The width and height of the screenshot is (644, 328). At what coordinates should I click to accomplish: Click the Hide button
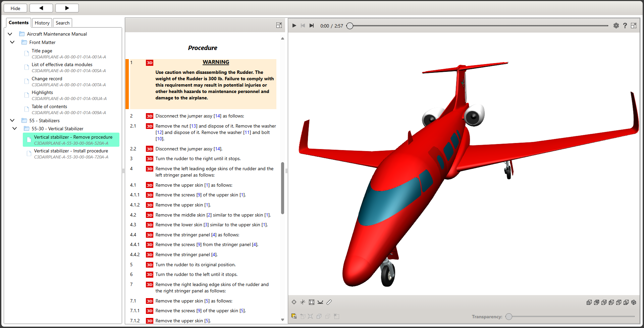(15, 8)
